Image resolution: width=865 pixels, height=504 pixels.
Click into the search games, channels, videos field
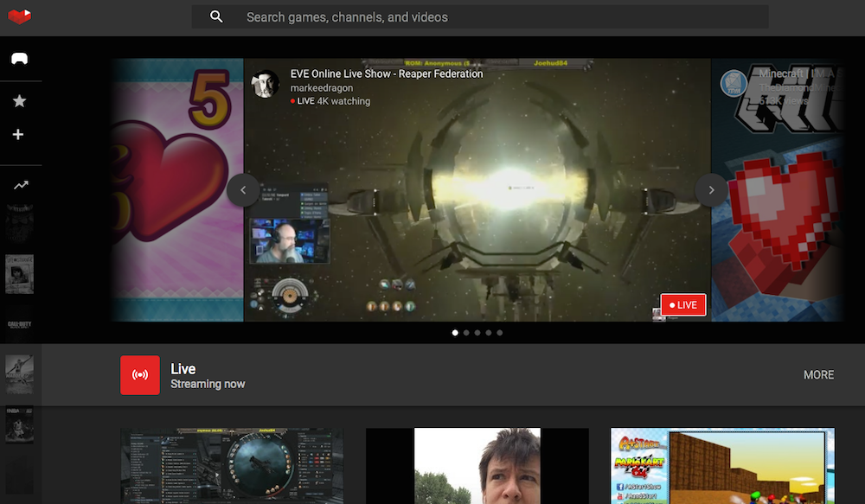502,17
